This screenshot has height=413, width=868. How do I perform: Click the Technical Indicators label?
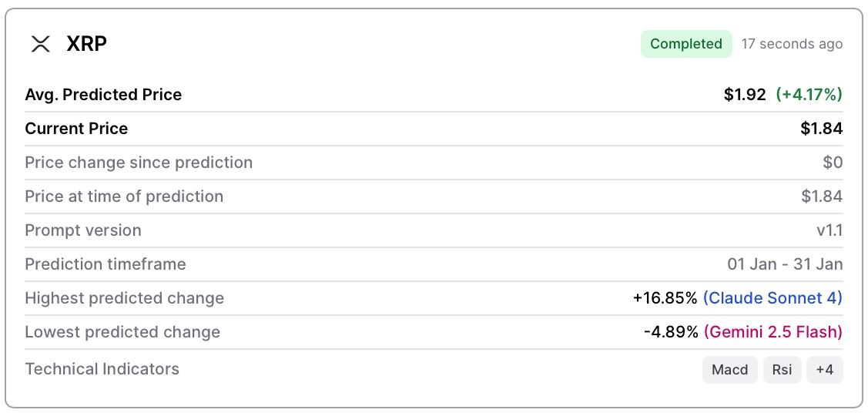click(102, 369)
